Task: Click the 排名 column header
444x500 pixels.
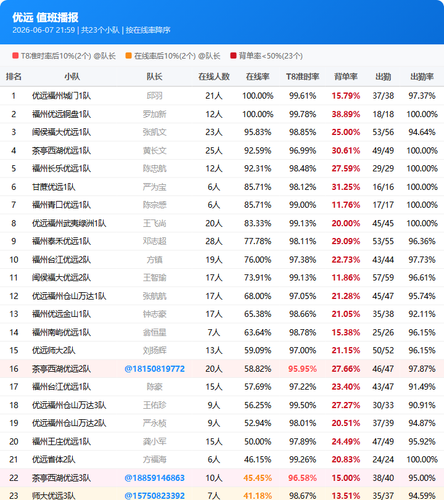Action: tap(14, 77)
